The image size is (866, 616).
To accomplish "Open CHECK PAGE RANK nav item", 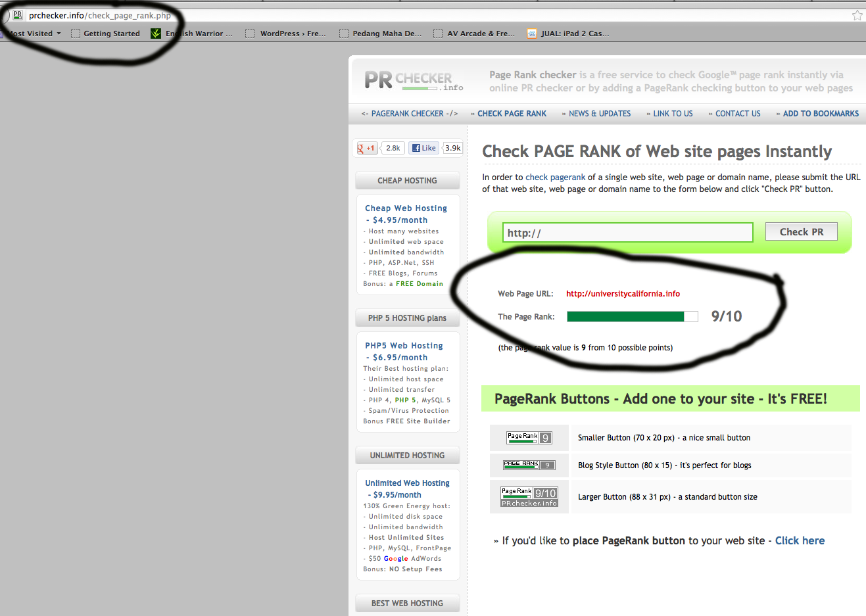I will (x=512, y=114).
